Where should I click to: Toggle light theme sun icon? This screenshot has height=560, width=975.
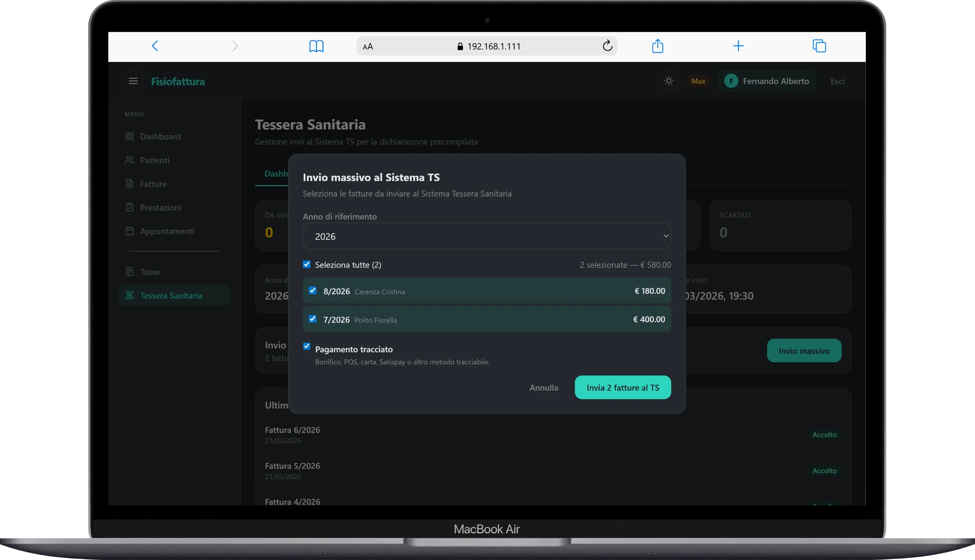pyautogui.click(x=668, y=81)
